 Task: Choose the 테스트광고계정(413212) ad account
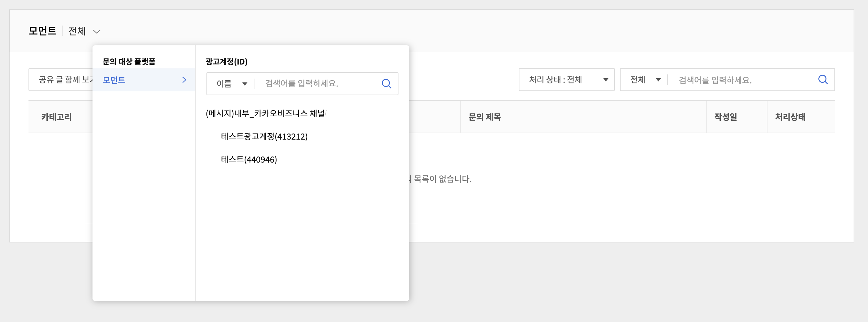point(264,136)
